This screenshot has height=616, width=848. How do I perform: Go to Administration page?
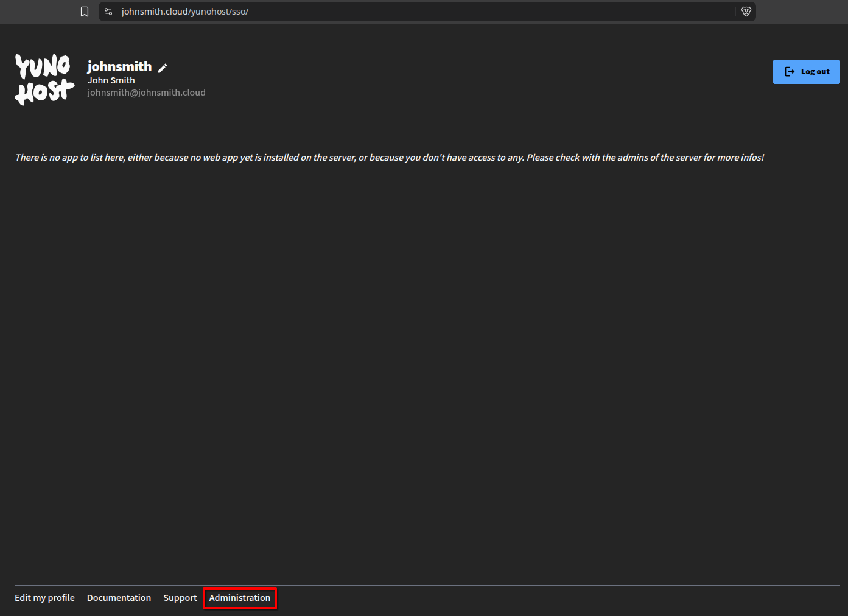pos(240,598)
